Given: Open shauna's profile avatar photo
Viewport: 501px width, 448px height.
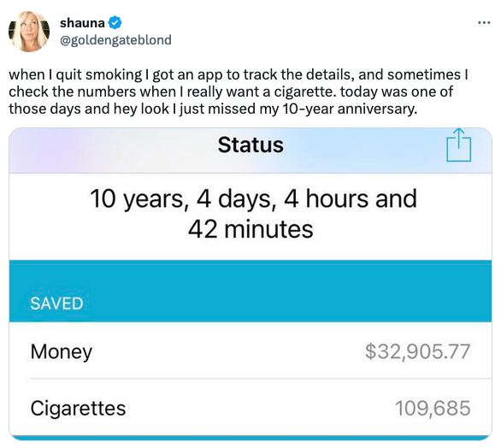Looking at the screenshot, I should tap(29, 31).
